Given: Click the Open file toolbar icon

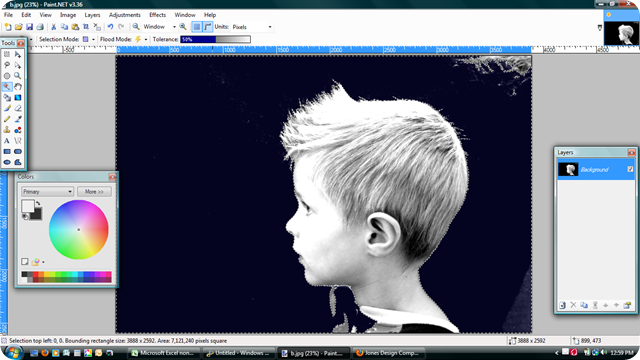Looking at the screenshot, I should (x=18, y=27).
